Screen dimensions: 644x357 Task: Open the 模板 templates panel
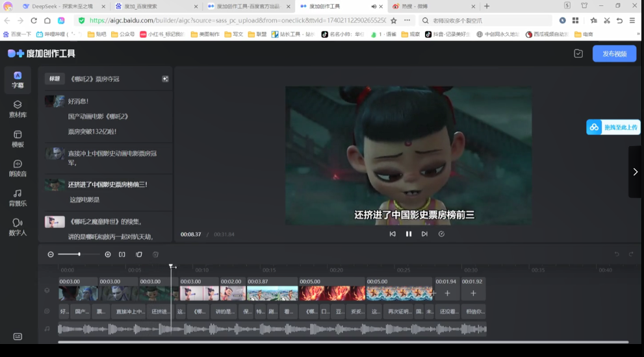click(18, 139)
